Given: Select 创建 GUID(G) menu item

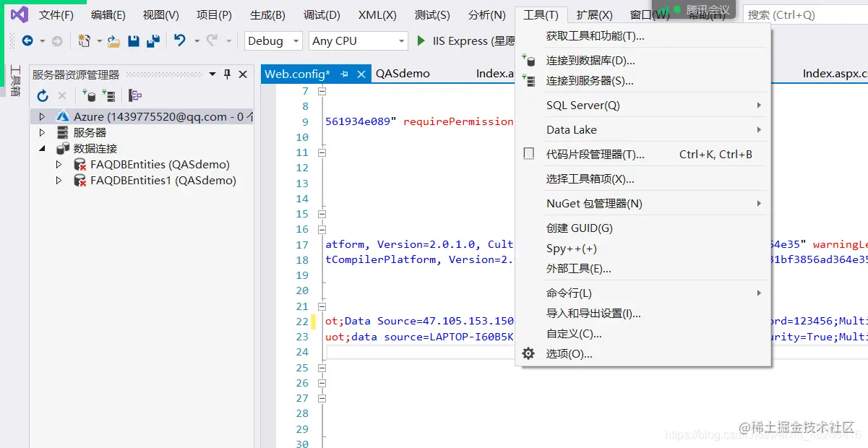Looking at the screenshot, I should point(643,228).
